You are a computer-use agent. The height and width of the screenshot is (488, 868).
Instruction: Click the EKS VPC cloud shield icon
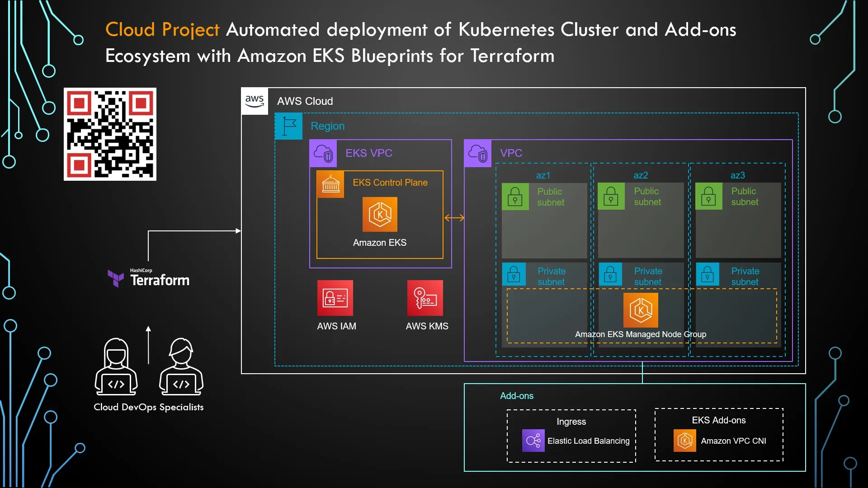pos(324,153)
